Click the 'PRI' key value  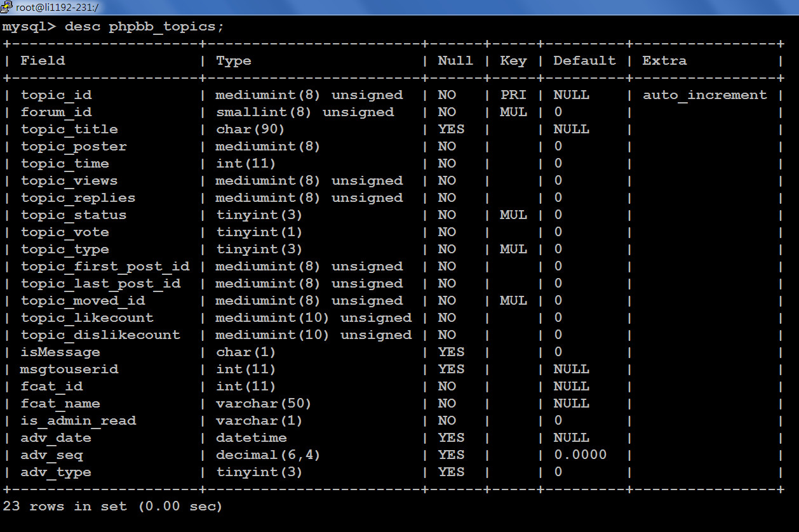tap(513, 95)
